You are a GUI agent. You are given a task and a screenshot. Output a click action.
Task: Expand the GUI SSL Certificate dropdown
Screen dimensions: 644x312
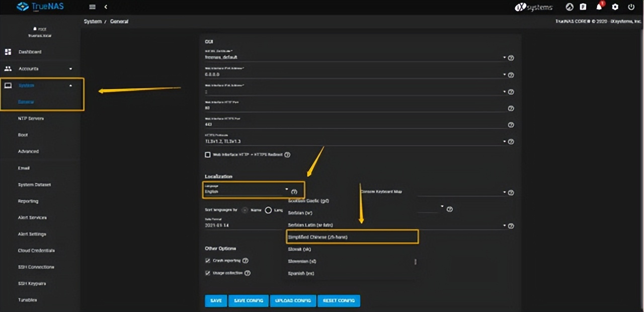coord(352,57)
